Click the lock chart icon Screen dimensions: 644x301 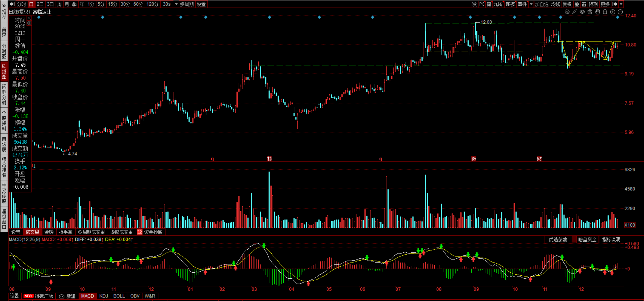[605, 12]
